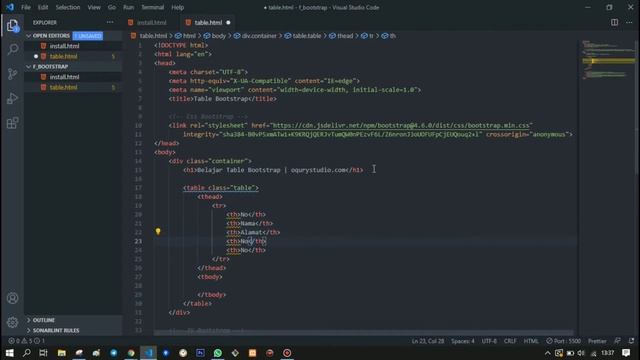Image resolution: width=640 pixels, height=360 pixels.
Task: Click Live Server Port: 5500 status
Action: pyautogui.click(x=563, y=341)
